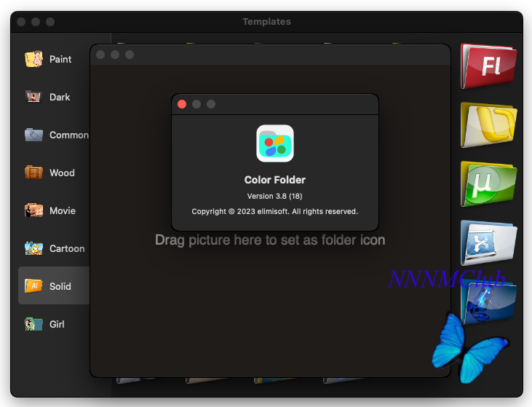Screen dimensions: 532x407
Task: Select the Movie templates category
Action: (x=54, y=210)
